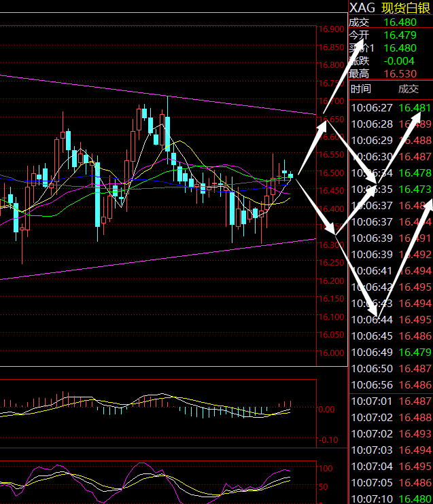433x504 pixels.
Task: Click the 最高 label in quote panel
Action: click(359, 73)
